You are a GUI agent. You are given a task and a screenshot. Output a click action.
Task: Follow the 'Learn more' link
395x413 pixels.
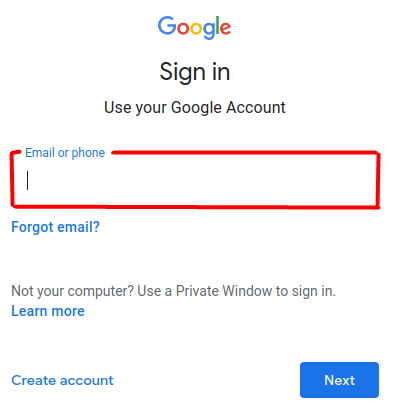tap(48, 311)
